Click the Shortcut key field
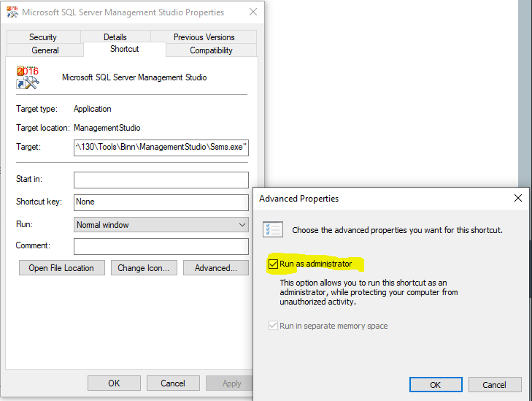Viewport: 532px width, 401px height. 161,203
